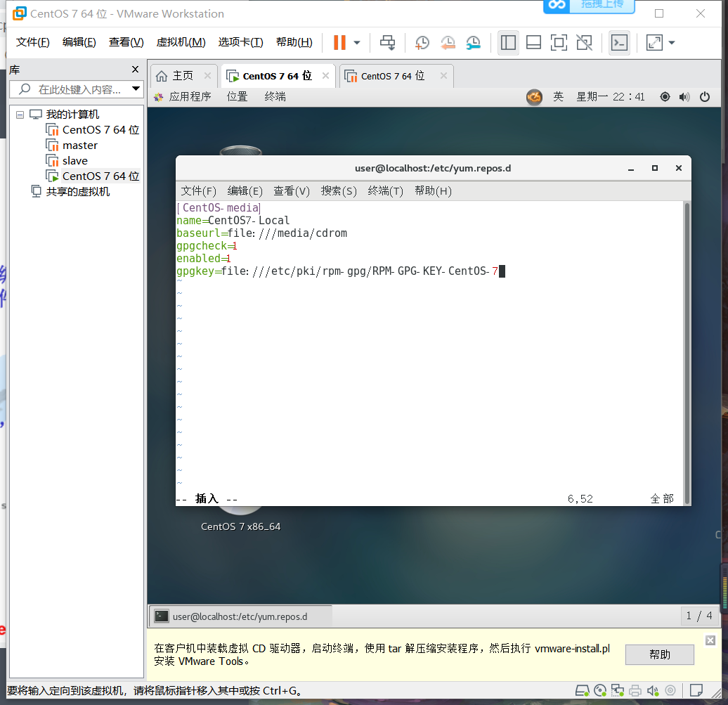Viewport: 728px width, 705px height.
Task: Open terminal 搜索(S) menu
Action: tap(339, 191)
